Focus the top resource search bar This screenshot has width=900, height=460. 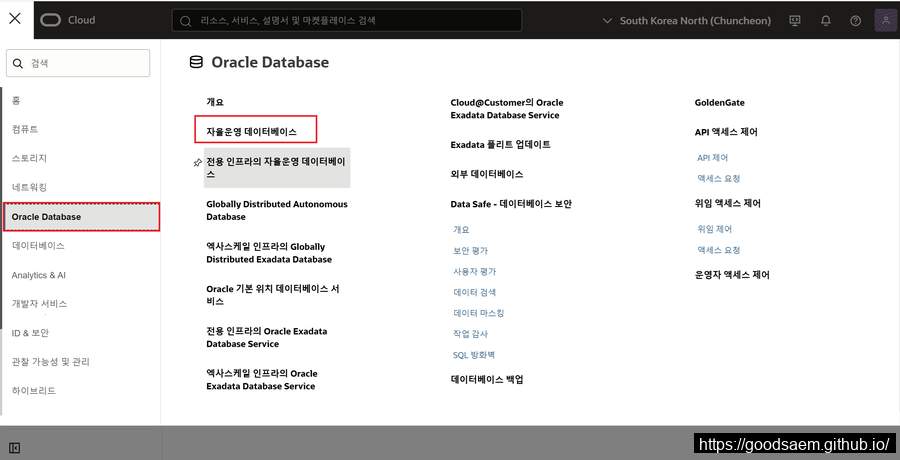click(347, 20)
